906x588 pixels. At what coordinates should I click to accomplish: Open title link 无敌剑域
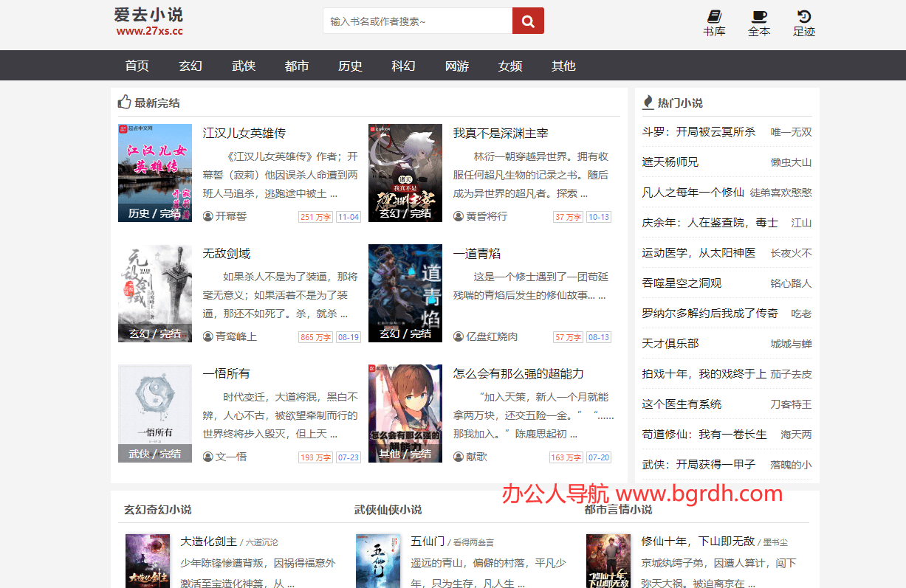pyautogui.click(x=227, y=254)
